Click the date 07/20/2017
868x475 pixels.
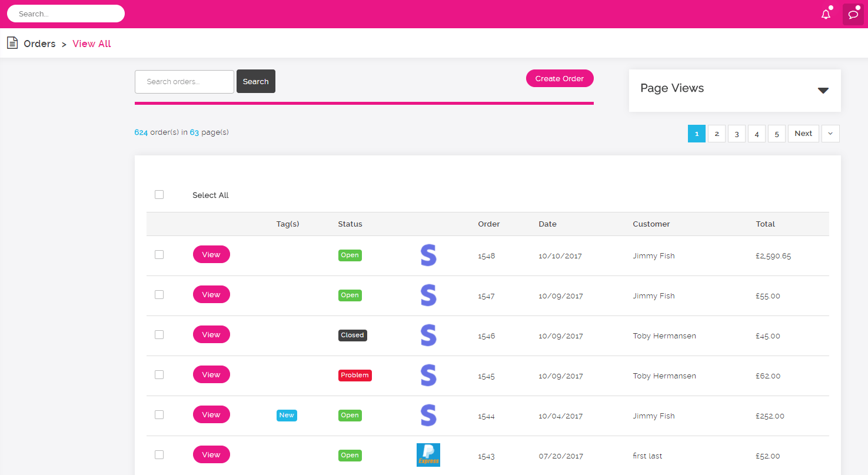[561, 456]
